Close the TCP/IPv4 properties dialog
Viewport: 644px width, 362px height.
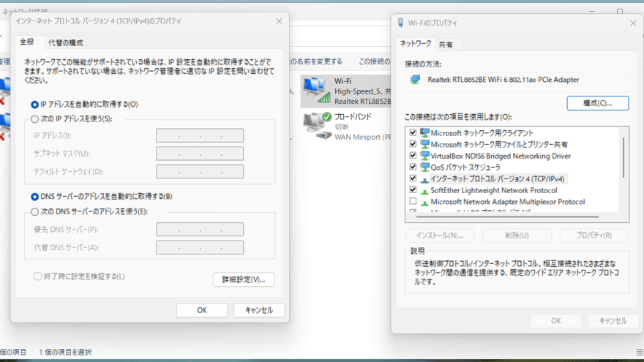[280, 21]
